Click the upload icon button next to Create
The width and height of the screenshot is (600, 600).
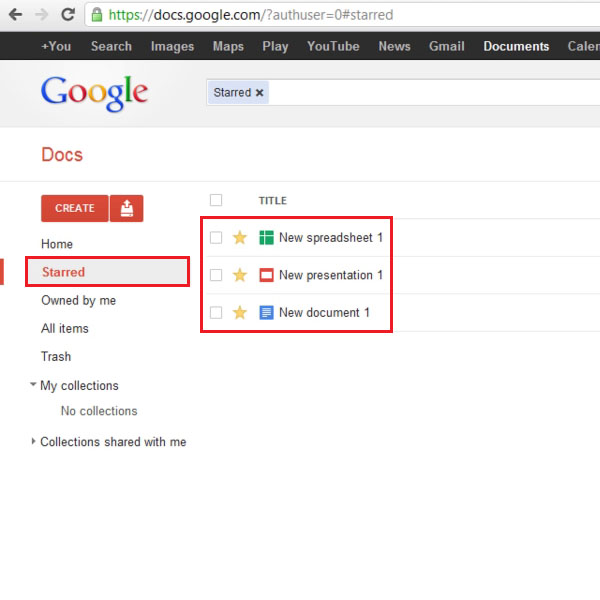127,209
